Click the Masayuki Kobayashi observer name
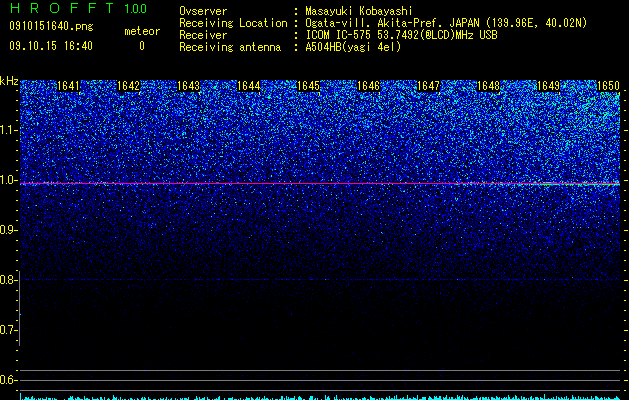 [359, 11]
